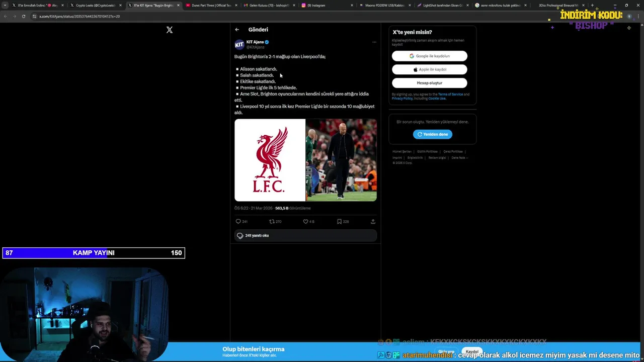
Task: Open Hizmet Şartları footer link
Action: coord(402,151)
